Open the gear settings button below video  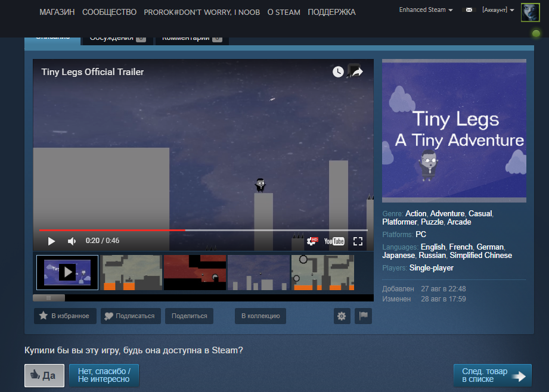coord(342,316)
